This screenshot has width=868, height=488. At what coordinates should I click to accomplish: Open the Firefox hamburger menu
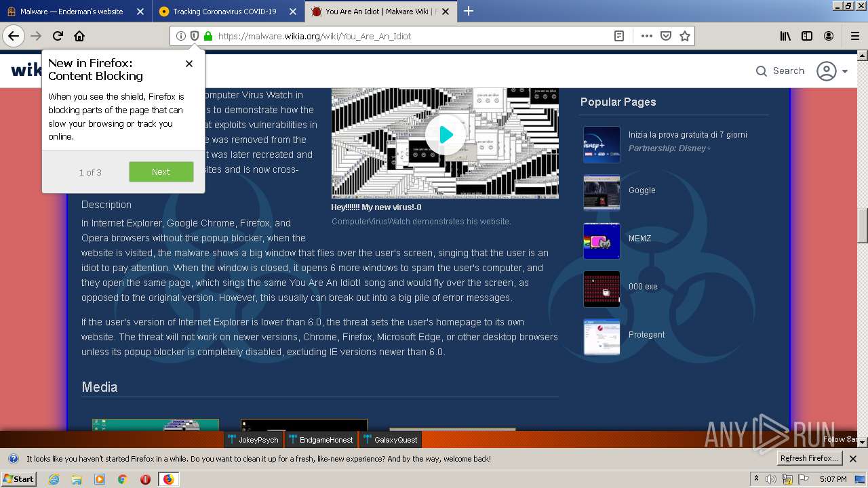coord(854,36)
